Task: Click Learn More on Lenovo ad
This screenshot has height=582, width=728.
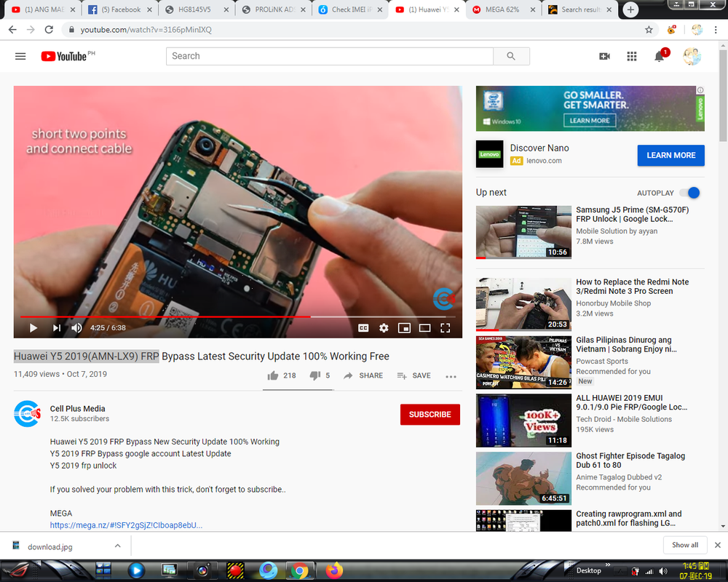Action: click(x=671, y=156)
